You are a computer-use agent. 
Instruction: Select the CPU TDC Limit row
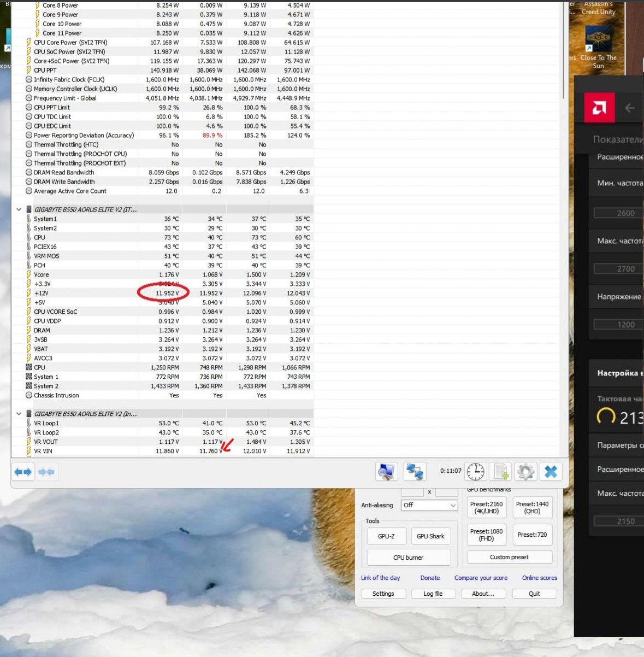point(163,116)
